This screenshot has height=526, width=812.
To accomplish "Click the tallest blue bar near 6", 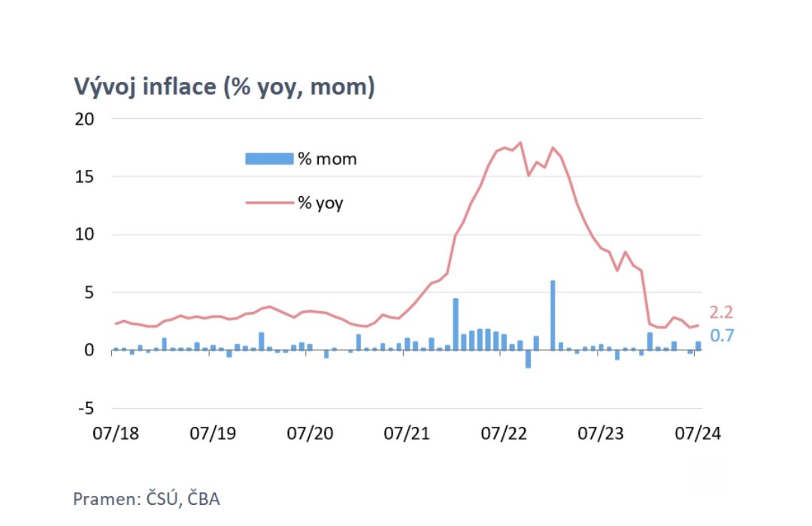I will point(553,316).
